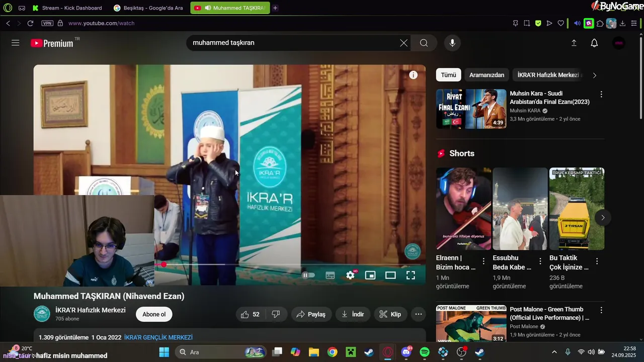Select the Aramanızdan filter chip

[x=487, y=75]
